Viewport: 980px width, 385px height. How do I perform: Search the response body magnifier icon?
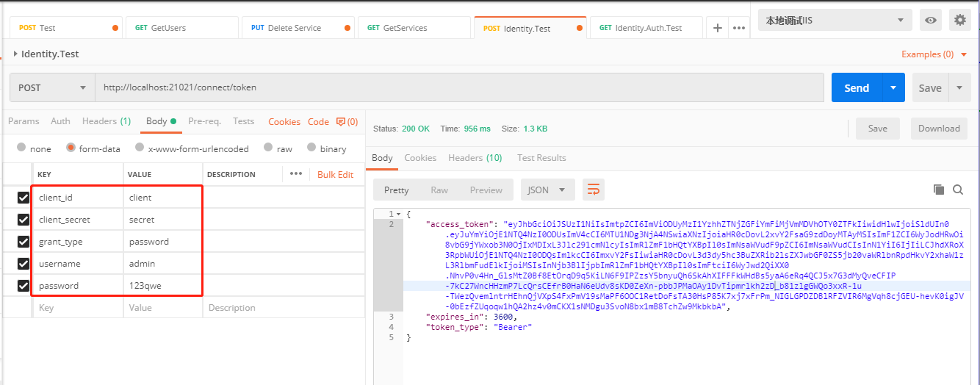point(958,190)
